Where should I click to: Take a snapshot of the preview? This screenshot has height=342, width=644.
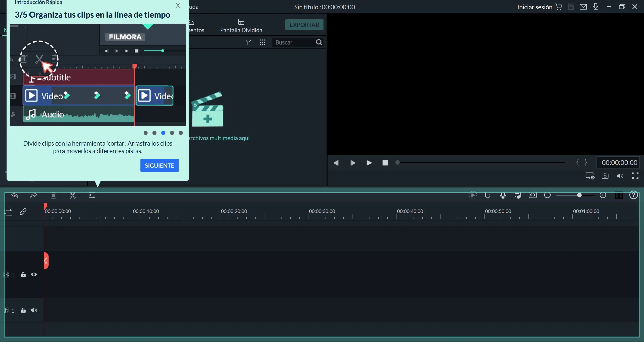(x=605, y=176)
